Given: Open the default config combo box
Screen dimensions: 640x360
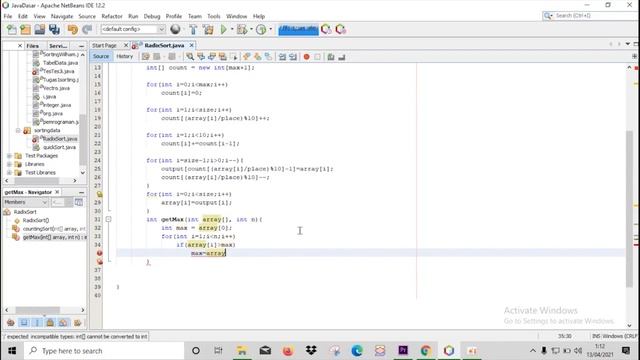Looking at the screenshot, I should click(x=133, y=29).
